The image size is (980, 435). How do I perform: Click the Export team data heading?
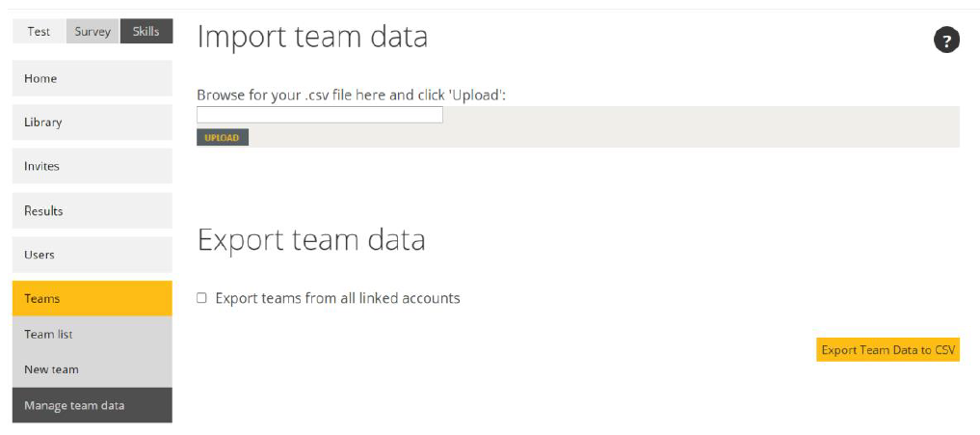coord(311,240)
